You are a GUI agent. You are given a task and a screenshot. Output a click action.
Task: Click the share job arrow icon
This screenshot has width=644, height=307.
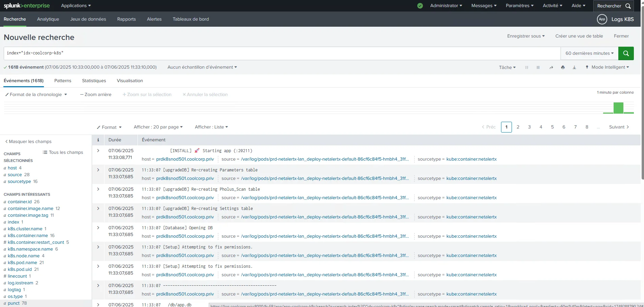pyautogui.click(x=551, y=68)
